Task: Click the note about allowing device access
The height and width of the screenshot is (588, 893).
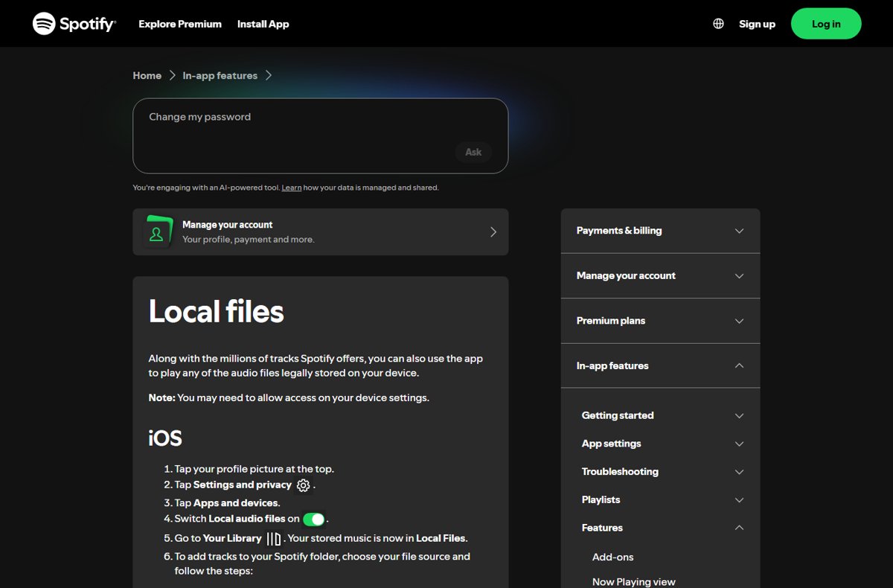Action: [289, 397]
